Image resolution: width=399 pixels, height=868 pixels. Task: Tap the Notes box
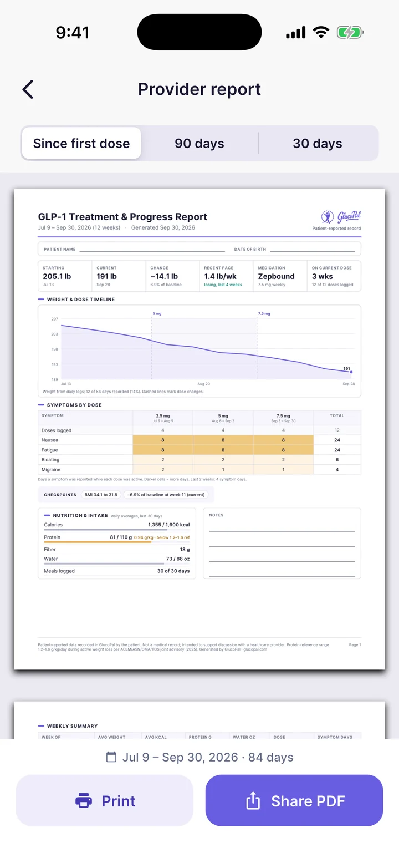pos(282,544)
